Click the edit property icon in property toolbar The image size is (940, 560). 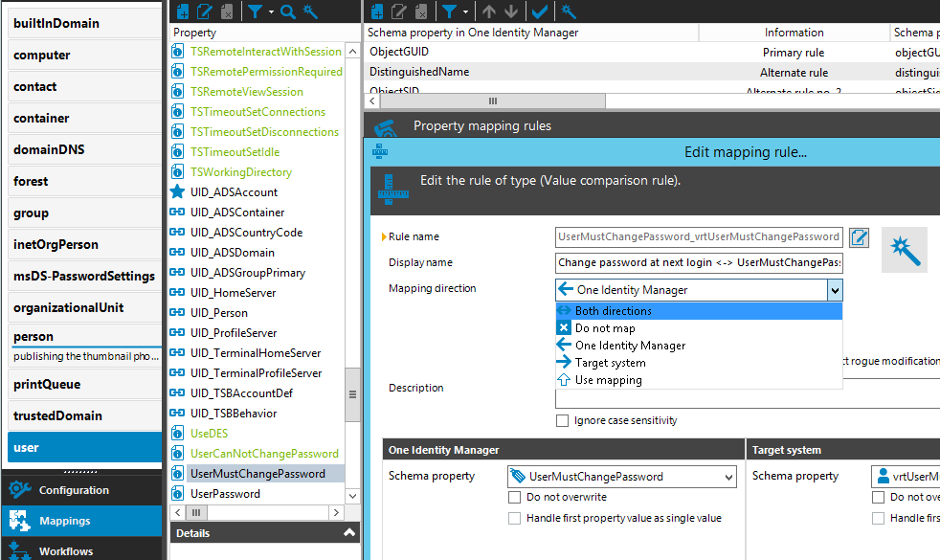(x=203, y=11)
